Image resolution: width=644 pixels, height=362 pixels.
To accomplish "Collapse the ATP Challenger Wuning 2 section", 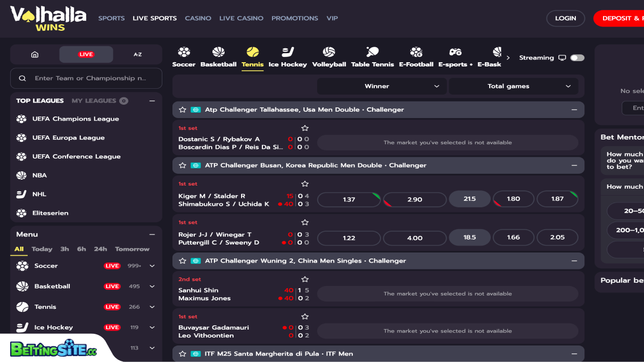I will pyautogui.click(x=574, y=260).
